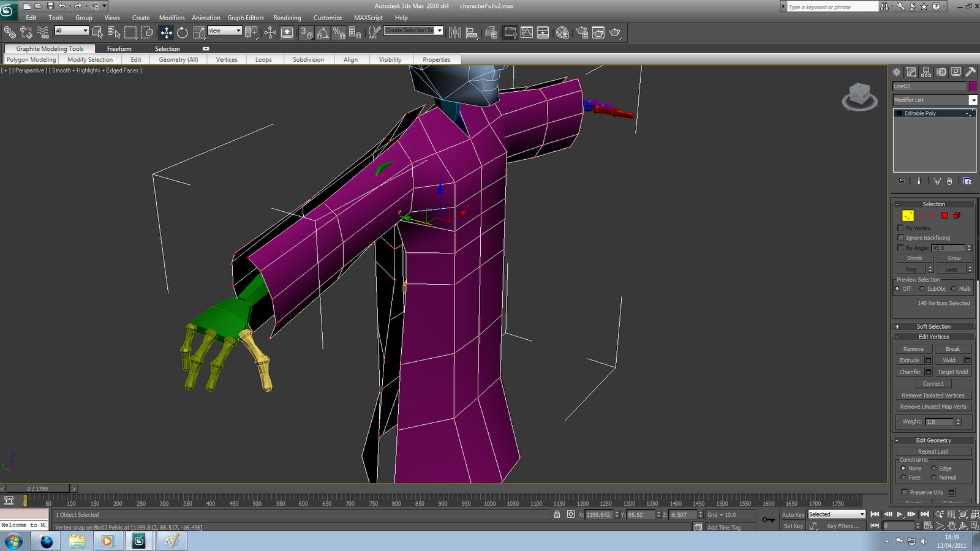This screenshot has height=551, width=980.
Task: Open the Modifier List dropdown
Action: pyautogui.click(x=974, y=100)
